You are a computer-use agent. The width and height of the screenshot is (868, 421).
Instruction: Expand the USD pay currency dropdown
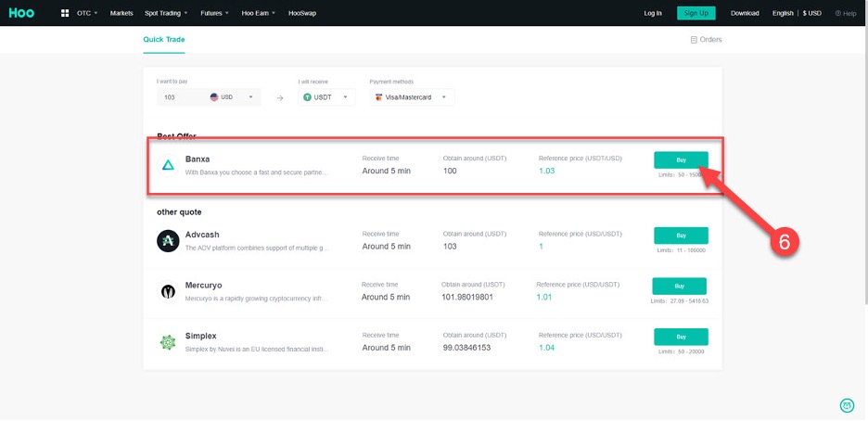click(x=232, y=97)
